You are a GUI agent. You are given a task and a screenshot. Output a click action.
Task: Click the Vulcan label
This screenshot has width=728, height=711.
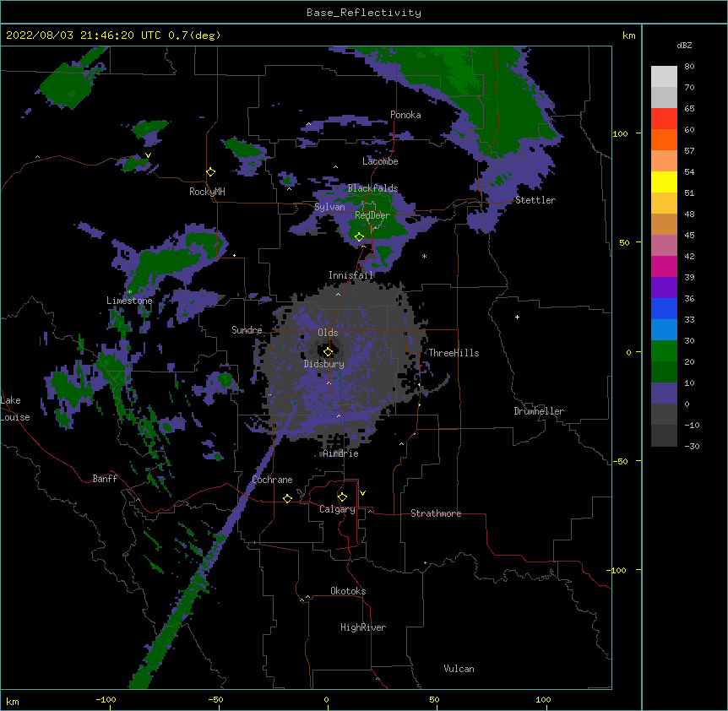[x=459, y=669]
